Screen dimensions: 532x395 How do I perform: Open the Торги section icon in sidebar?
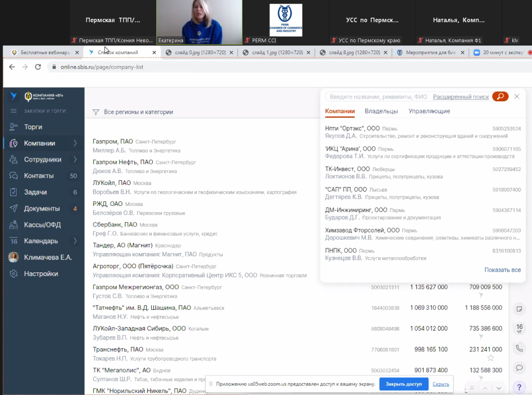14,127
